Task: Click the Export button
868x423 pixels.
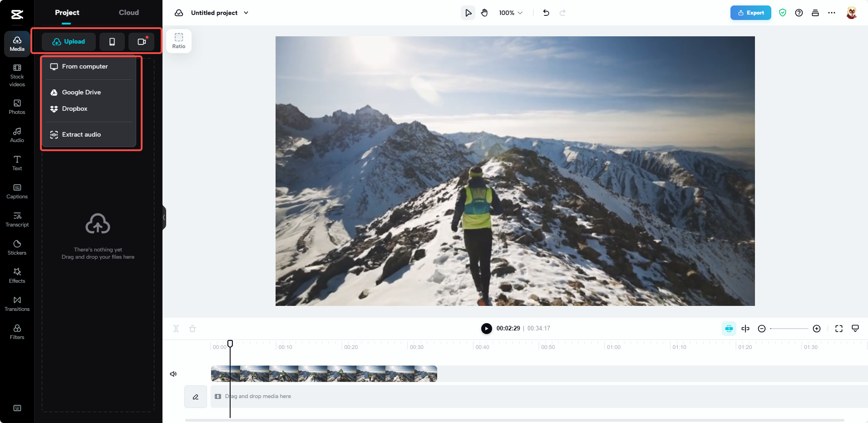Action: 751,13
